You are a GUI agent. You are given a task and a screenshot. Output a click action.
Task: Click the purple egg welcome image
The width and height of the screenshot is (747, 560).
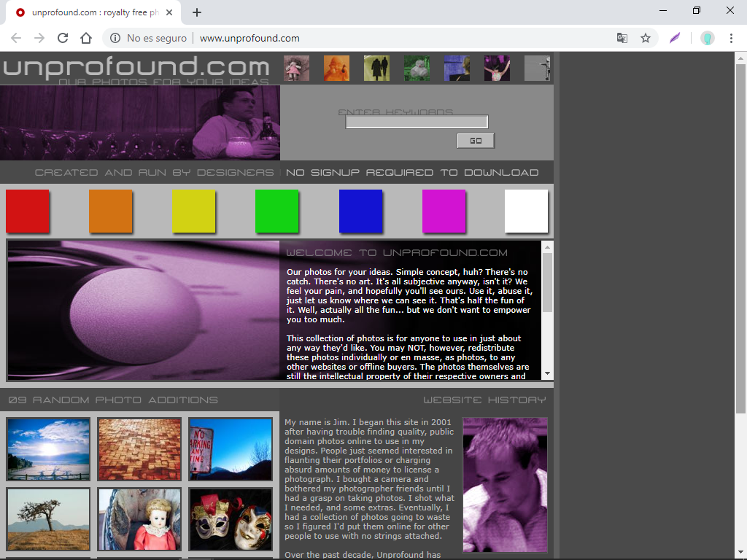click(144, 310)
